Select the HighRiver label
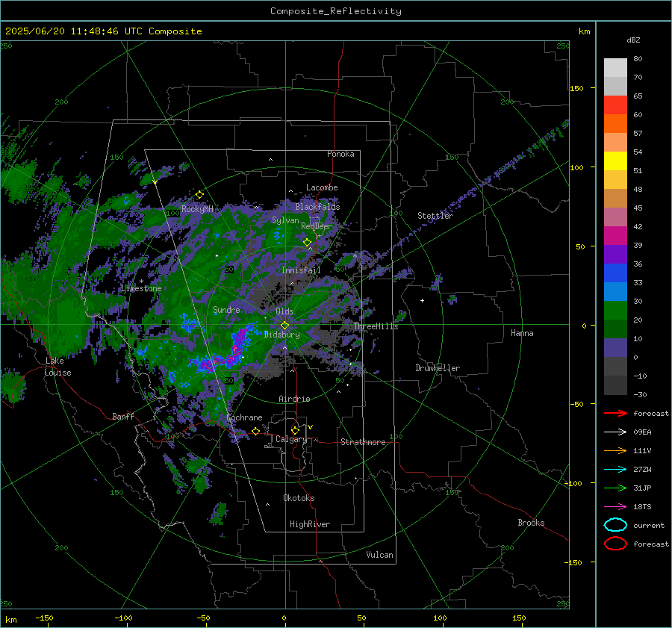The height and width of the screenshot is (628, 672). click(310, 524)
